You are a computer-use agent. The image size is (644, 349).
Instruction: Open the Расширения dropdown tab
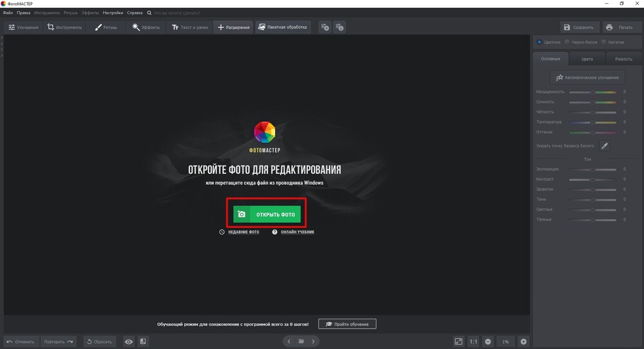click(x=233, y=27)
